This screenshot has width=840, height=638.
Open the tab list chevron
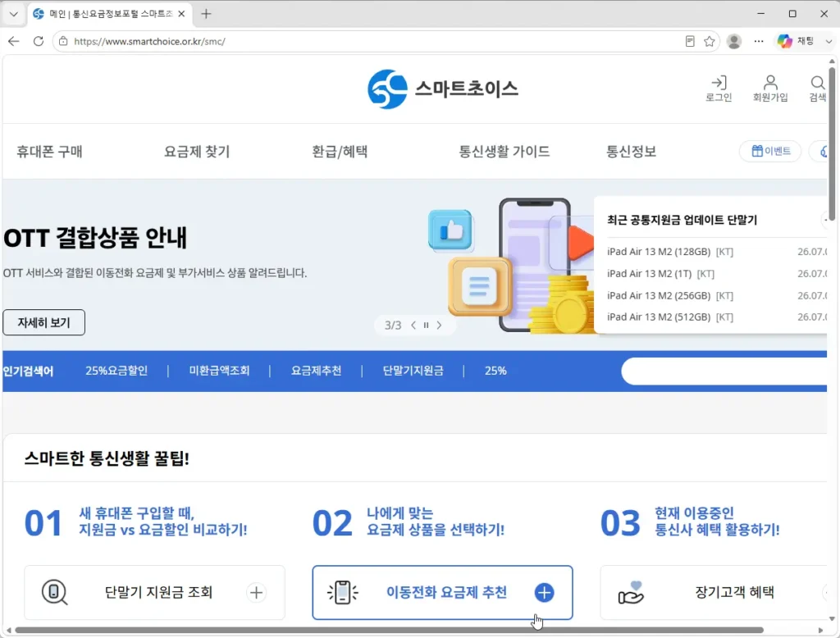14,14
